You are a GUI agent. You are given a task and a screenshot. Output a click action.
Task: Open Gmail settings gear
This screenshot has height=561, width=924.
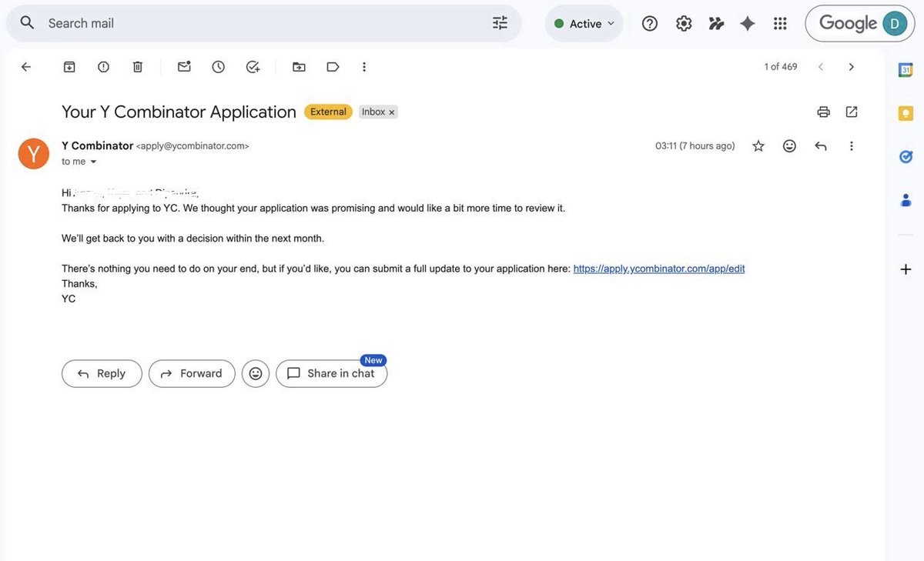pyautogui.click(x=684, y=24)
